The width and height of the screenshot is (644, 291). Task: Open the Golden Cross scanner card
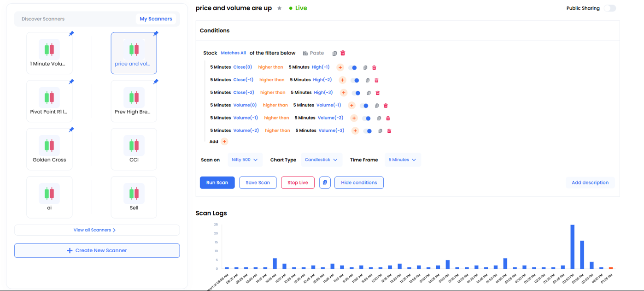click(x=49, y=149)
